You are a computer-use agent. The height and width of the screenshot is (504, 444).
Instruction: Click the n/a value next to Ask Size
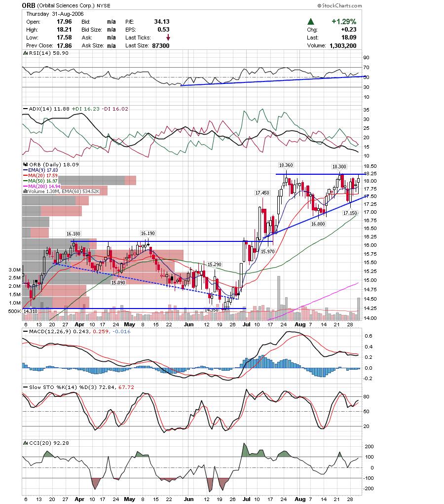click(x=111, y=45)
